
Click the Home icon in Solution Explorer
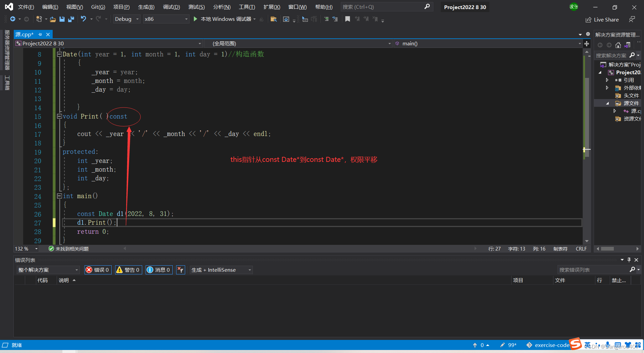point(618,45)
